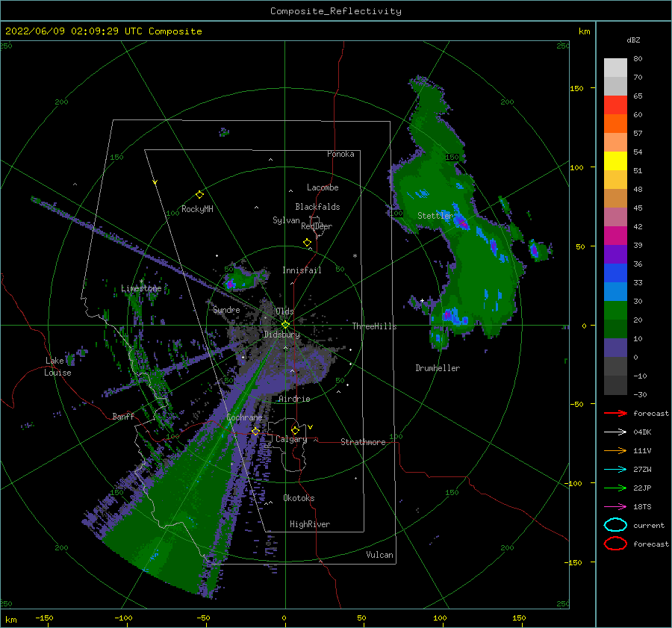Image resolution: width=672 pixels, height=628 pixels.
Task: Click the purple swatch between 39 and 36
Action: [x=615, y=254]
